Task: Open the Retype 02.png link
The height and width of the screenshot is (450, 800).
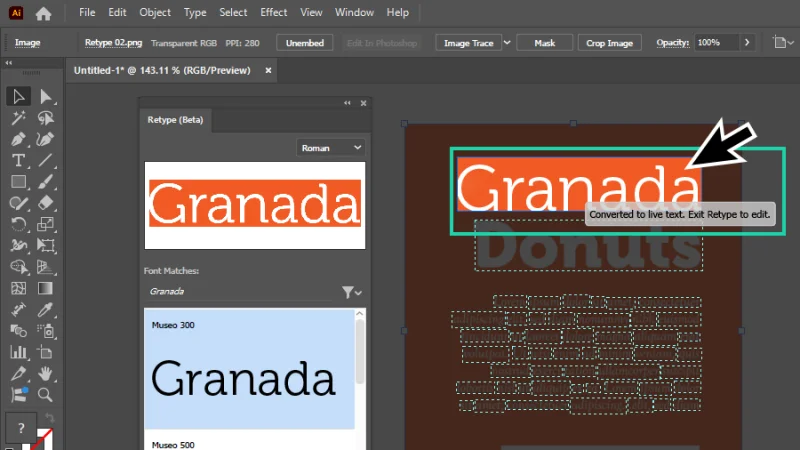Action: [x=113, y=43]
